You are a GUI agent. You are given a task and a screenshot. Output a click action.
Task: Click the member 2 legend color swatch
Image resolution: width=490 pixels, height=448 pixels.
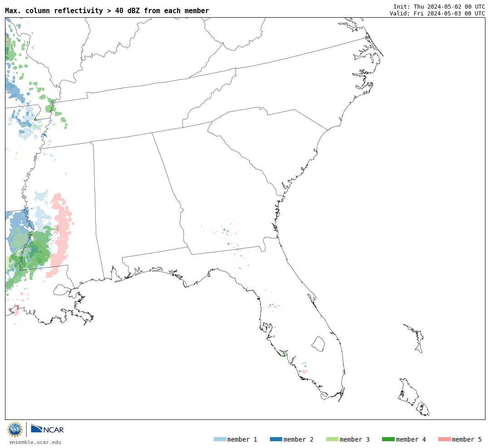pos(276,439)
